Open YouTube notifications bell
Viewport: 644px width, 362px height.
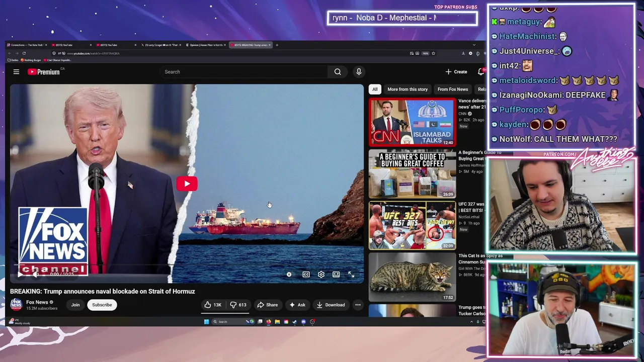pos(481,72)
